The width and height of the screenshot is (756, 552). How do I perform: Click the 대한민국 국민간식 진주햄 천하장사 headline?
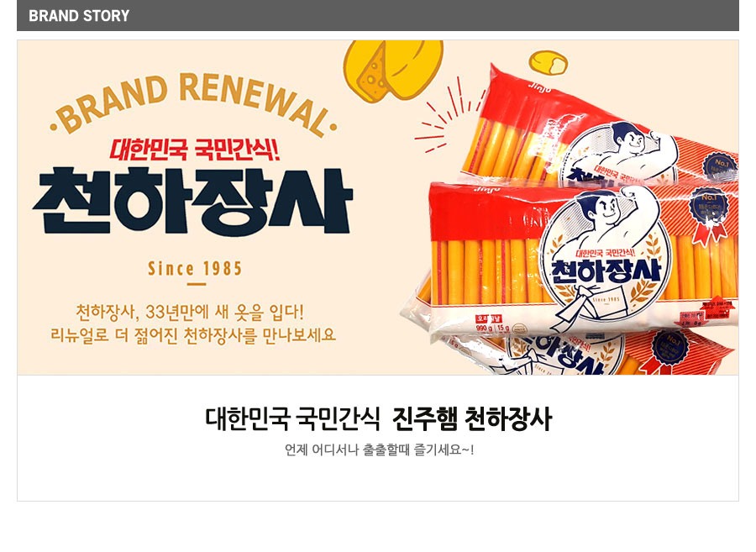(x=378, y=418)
